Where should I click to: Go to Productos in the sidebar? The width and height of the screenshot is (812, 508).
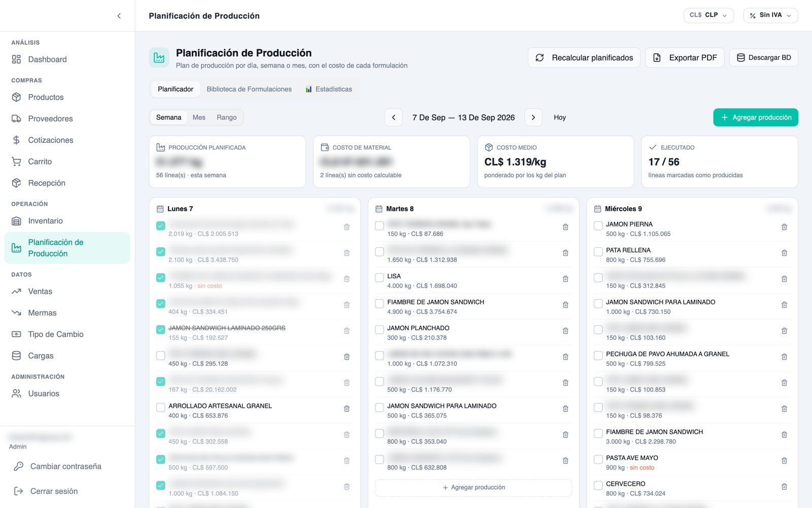(67, 97)
